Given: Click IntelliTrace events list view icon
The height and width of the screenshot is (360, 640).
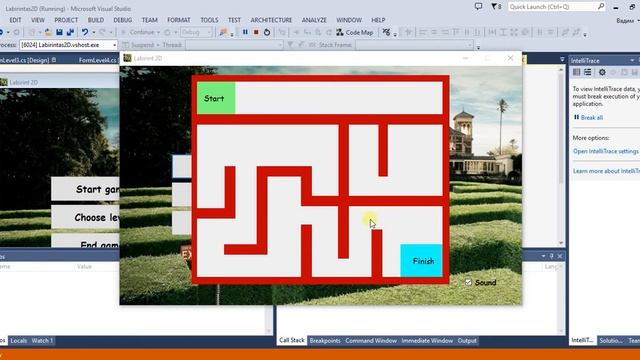Looking at the screenshot, I should point(576,72).
